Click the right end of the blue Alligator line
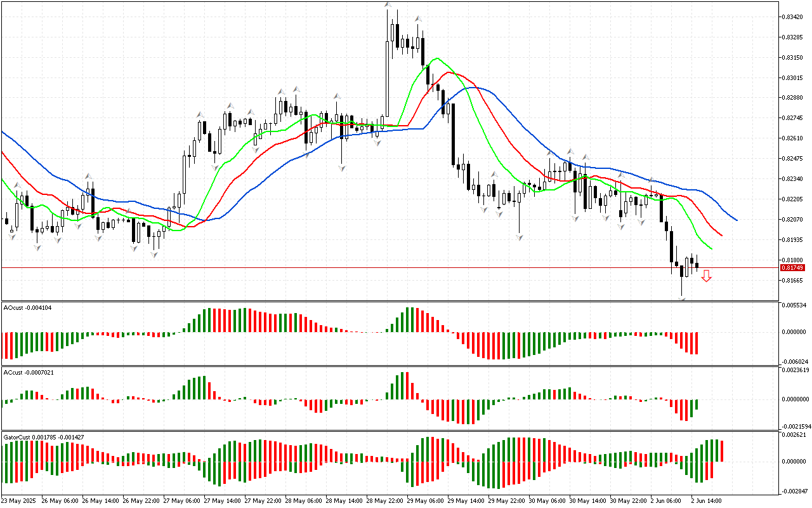Viewport: 812px width, 508px height. click(x=736, y=220)
